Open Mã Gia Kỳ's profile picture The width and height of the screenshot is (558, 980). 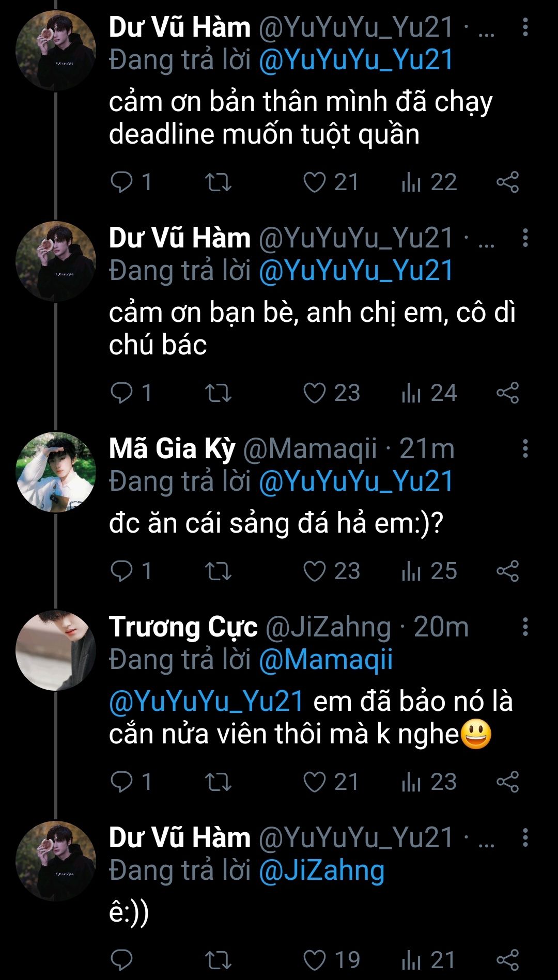(56, 472)
